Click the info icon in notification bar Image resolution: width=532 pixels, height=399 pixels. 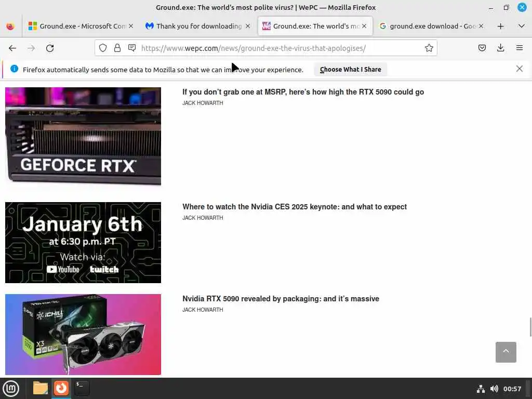coord(14,69)
